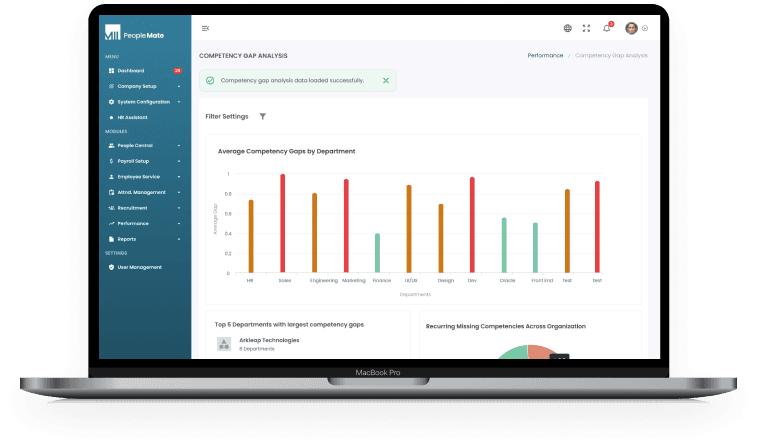Click Arkleap Technologies company name
The width and height of the screenshot is (757, 440).
pos(269,341)
